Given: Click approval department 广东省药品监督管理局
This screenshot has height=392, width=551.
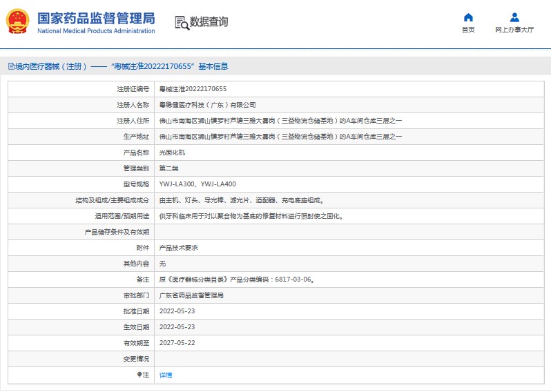Looking at the screenshot, I should (191, 295).
